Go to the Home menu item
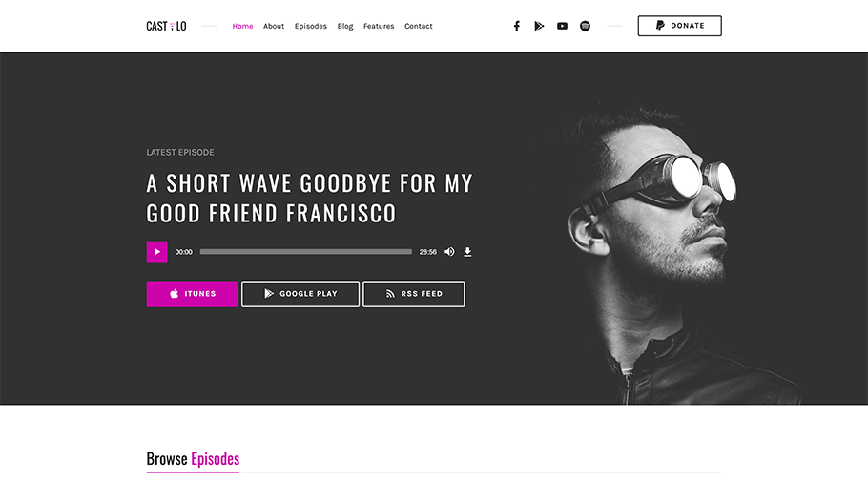The width and height of the screenshot is (868, 483). pyautogui.click(x=242, y=26)
